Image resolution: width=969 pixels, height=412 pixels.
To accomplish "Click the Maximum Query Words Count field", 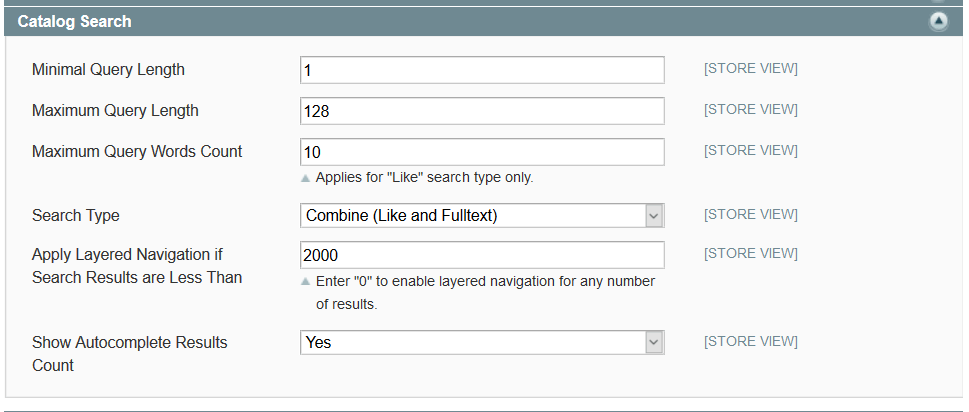I will [x=481, y=152].
